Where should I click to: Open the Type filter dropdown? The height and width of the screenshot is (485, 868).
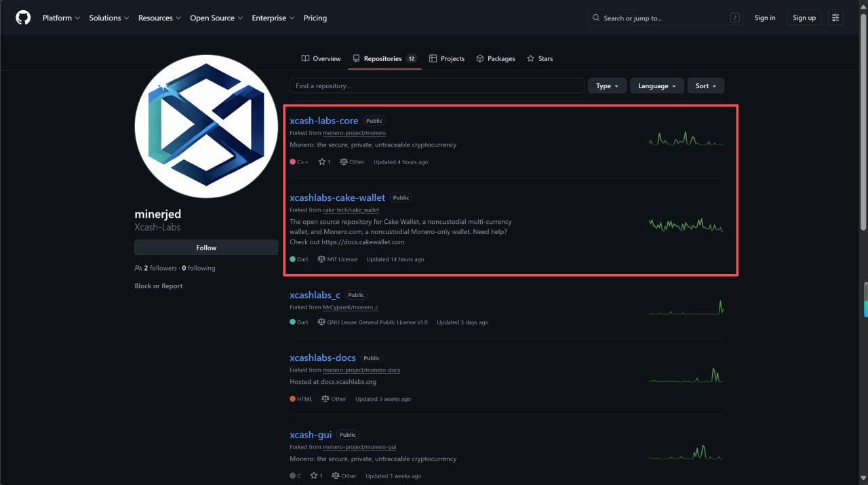pos(607,86)
